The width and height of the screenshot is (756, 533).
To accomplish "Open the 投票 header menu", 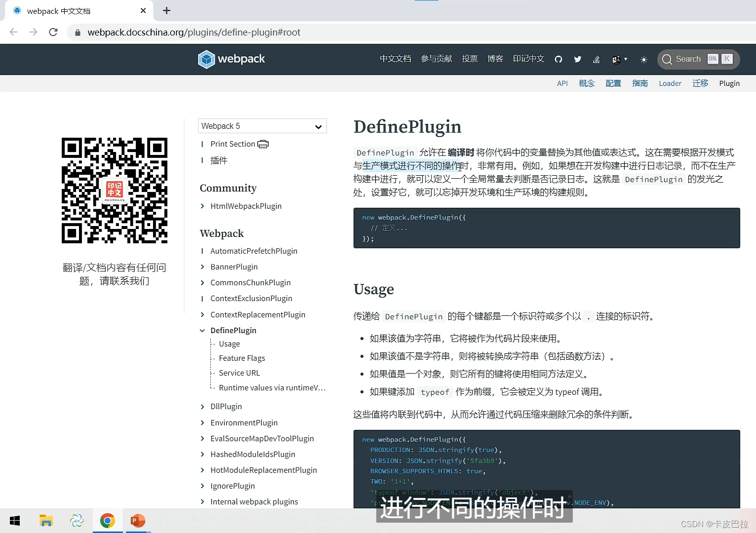I will click(470, 59).
